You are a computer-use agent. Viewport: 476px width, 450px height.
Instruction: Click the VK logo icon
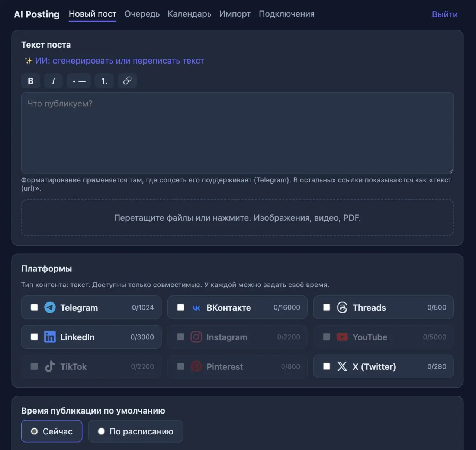click(x=196, y=308)
